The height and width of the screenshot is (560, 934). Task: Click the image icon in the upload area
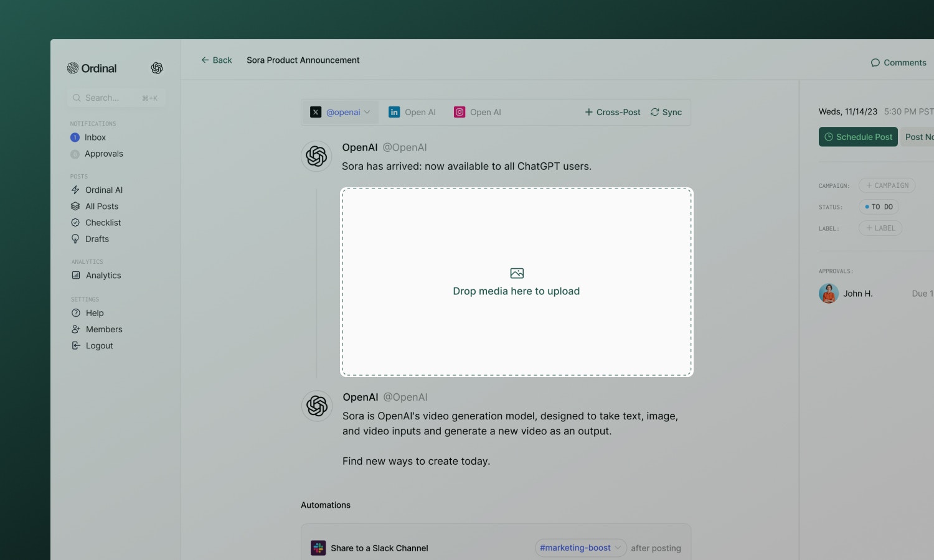click(517, 273)
